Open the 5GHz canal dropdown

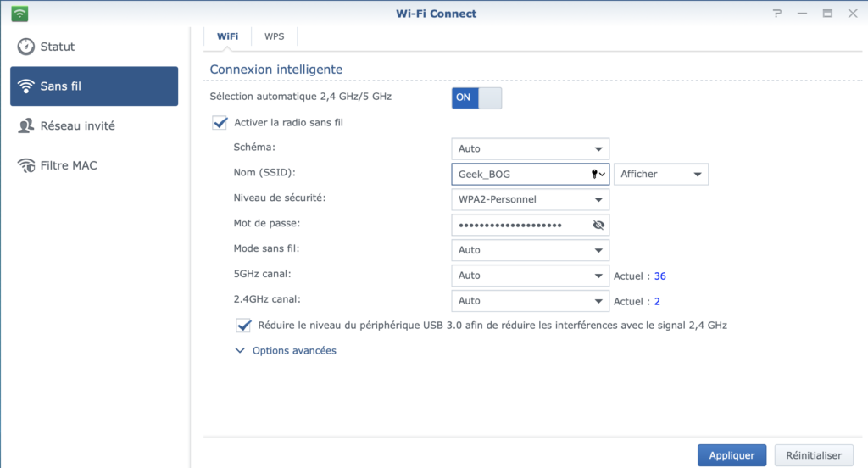[x=531, y=276]
